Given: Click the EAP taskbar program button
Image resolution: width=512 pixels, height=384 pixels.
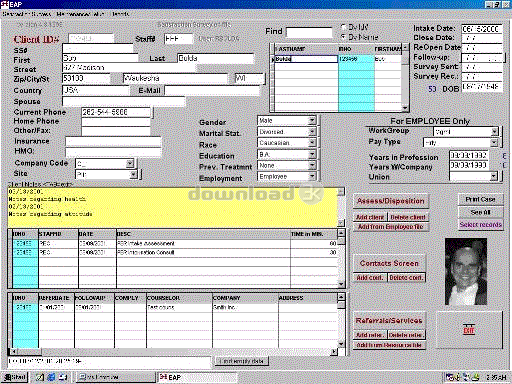Looking at the screenshot, I should (x=197, y=377).
